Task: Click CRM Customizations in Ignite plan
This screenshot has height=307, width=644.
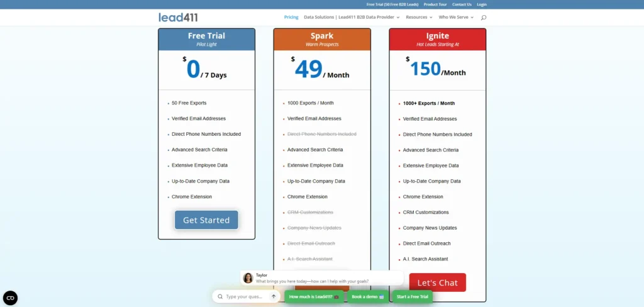Action: (426, 212)
